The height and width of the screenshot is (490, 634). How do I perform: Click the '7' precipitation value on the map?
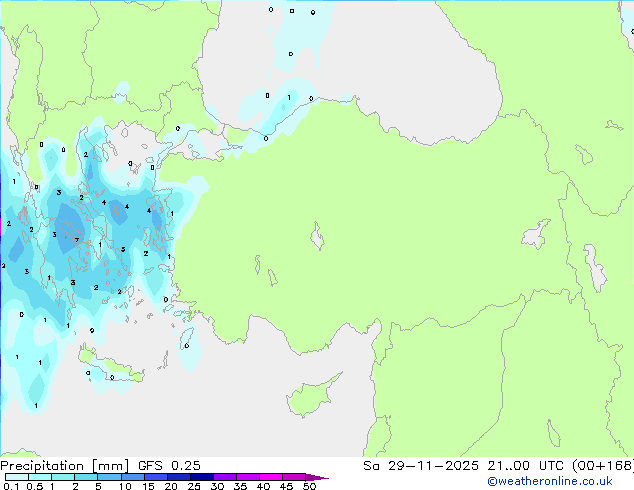[77, 240]
